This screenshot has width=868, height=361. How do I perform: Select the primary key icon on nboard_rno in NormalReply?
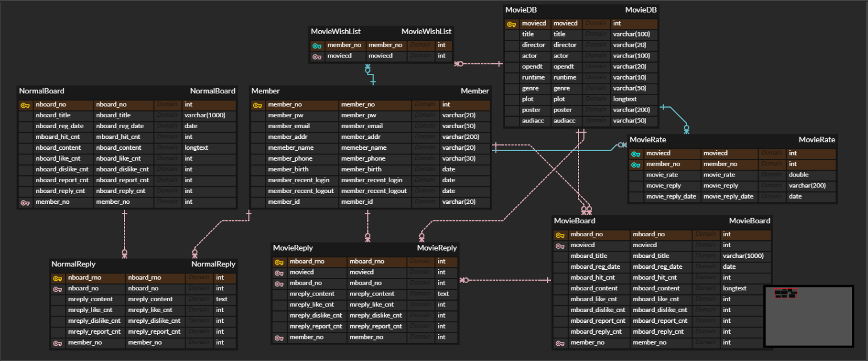click(x=57, y=278)
